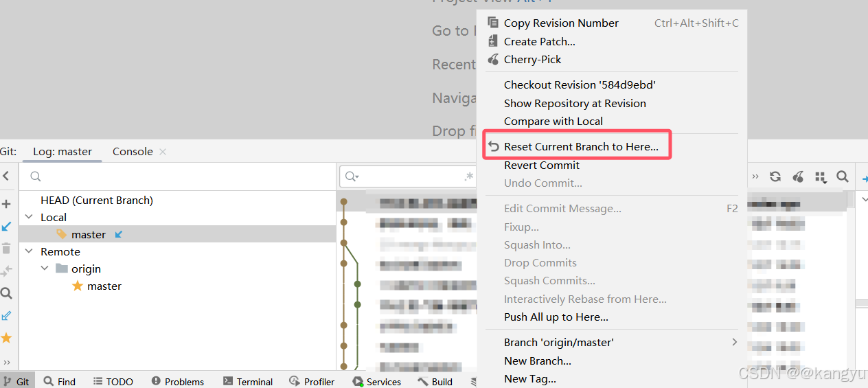
Task: Click the Cherry-Pick icon in the log toolbar
Action: pyautogui.click(x=798, y=176)
